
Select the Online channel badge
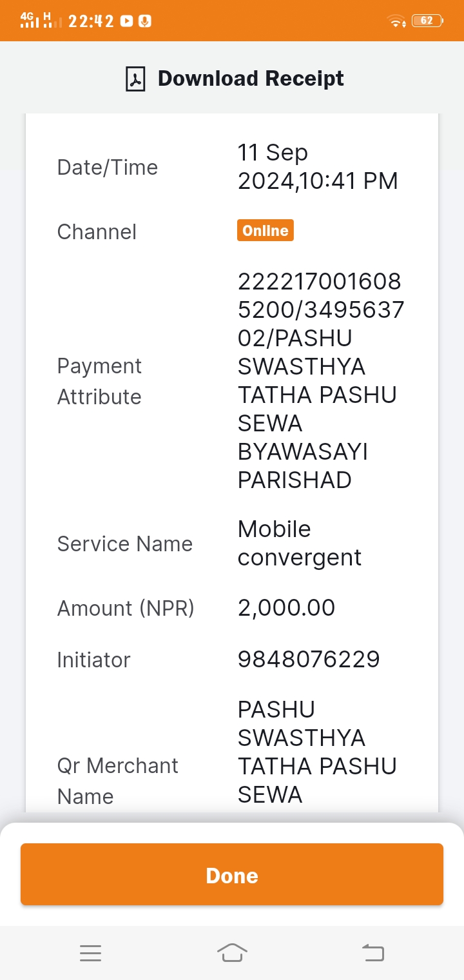[265, 230]
